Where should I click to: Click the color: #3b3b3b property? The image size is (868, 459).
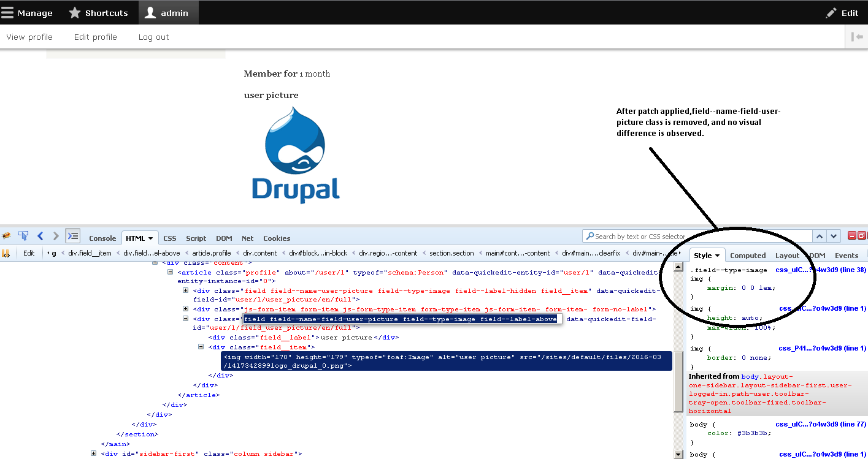(739, 433)
